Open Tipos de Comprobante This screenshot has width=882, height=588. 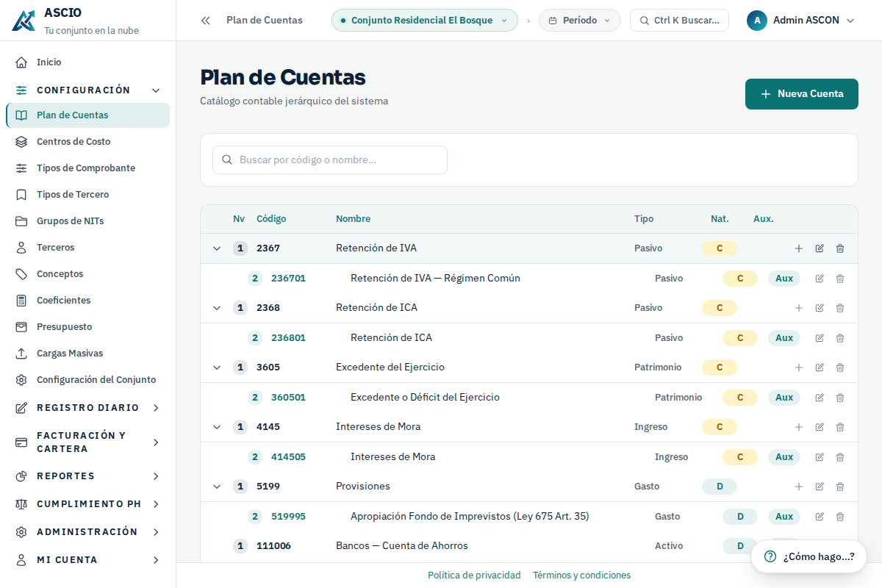point(88,168)
